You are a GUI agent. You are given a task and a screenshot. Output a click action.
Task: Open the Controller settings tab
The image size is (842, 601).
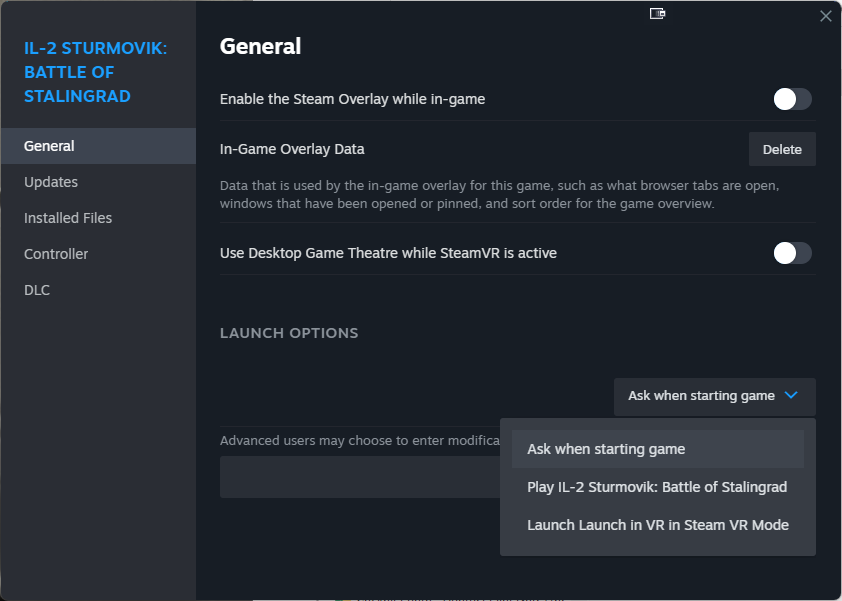click(x=56, y=254)
